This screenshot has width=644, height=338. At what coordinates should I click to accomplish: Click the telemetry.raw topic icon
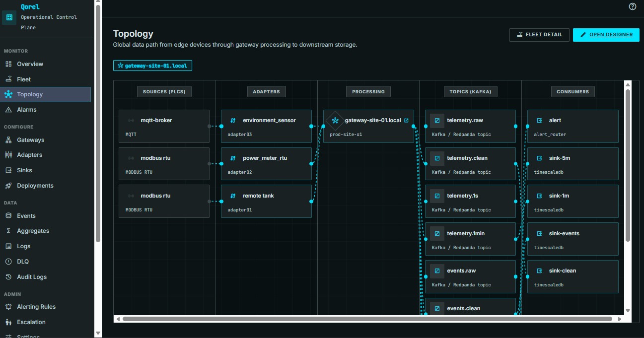pos(437,121)
